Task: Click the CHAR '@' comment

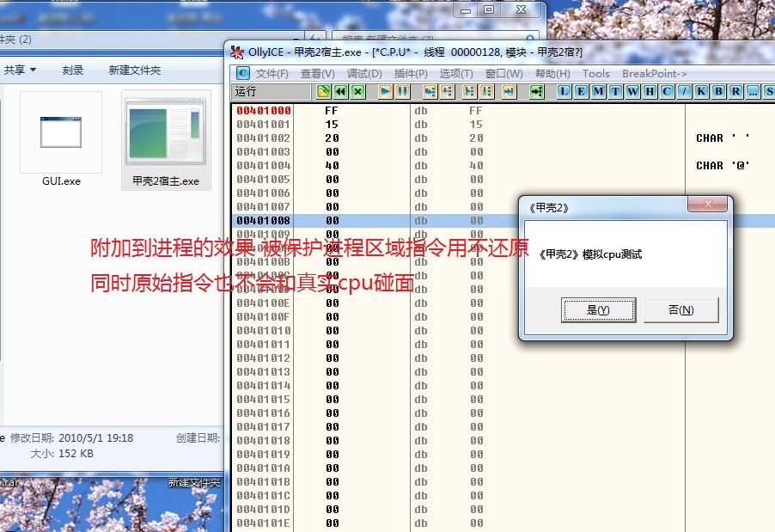Action: (x=723, y=166)
